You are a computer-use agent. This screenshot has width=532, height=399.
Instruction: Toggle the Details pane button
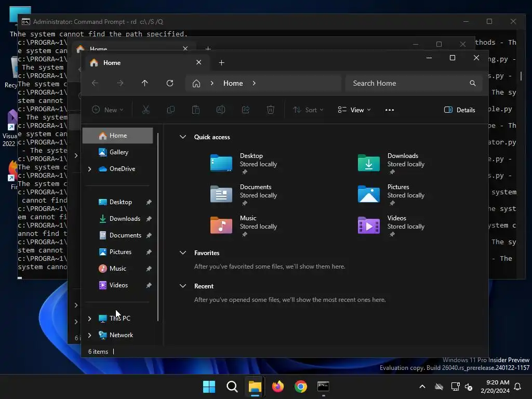[459, 110]
